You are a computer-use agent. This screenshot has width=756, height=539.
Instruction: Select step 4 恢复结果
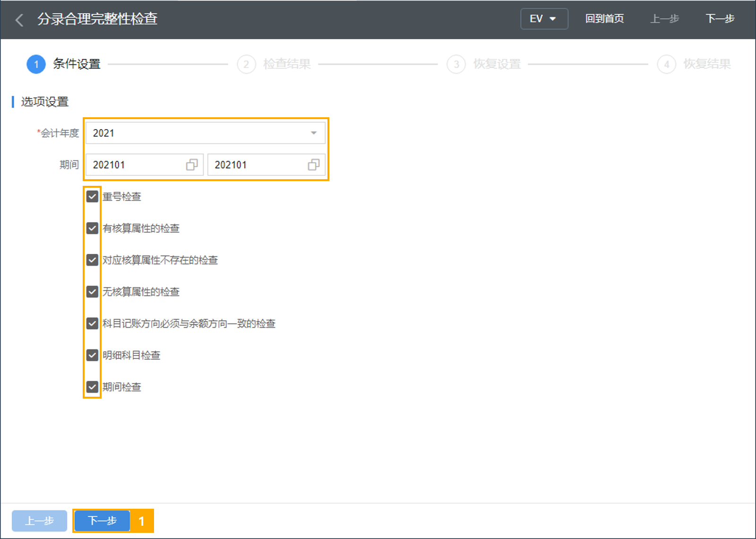[694, 64]
